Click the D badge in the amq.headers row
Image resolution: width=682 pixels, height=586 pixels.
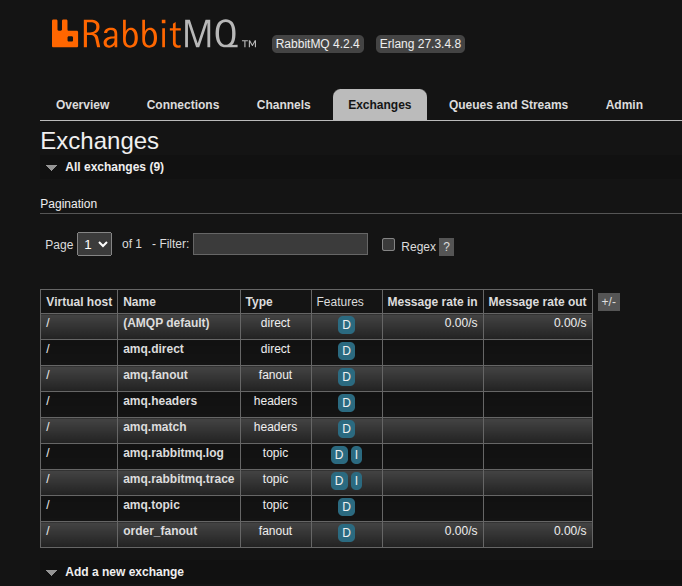pyautogui.click(x=346, y=403)
